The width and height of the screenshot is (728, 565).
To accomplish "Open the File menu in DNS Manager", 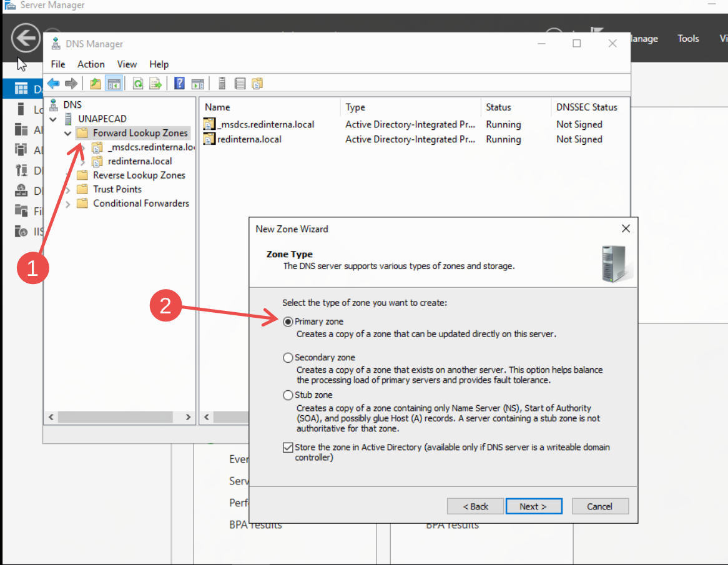I will (x=58, y=64).
